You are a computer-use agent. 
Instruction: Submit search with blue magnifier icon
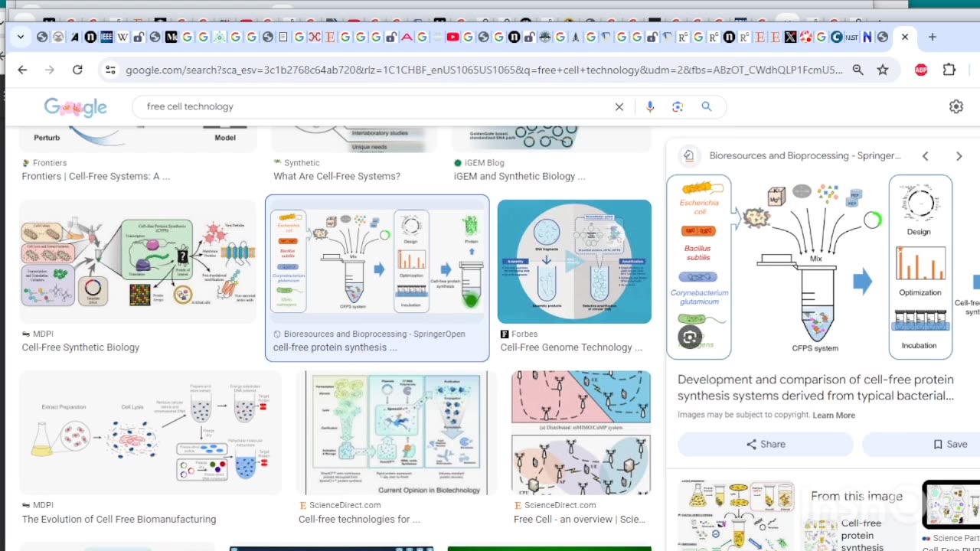point(707,106)
